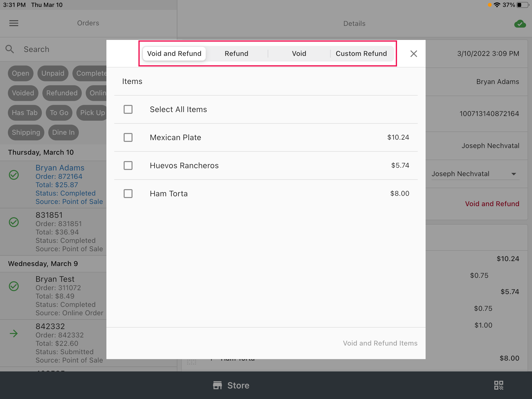Click completed checkmark for Bryan Test order
The image size is (532, 399).
14,286
